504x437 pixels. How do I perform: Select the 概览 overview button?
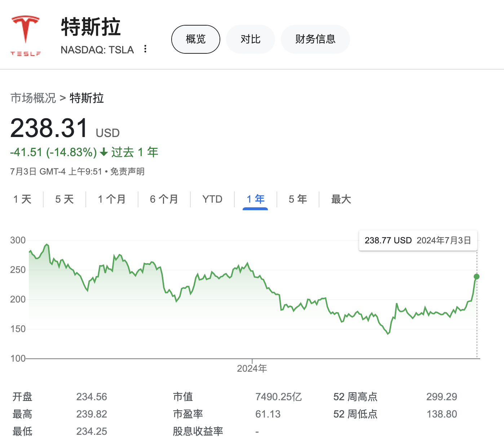tap(195, 39)
